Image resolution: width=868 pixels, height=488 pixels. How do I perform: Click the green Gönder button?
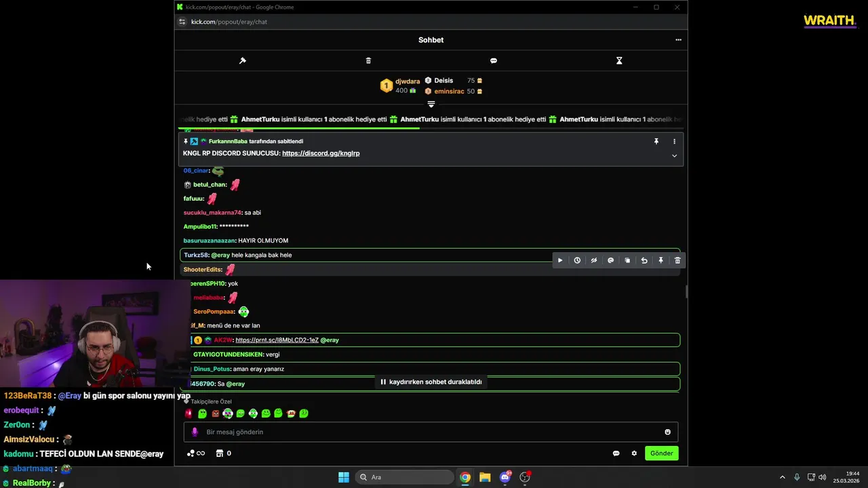pyautogui.click(x=661, y=453)
